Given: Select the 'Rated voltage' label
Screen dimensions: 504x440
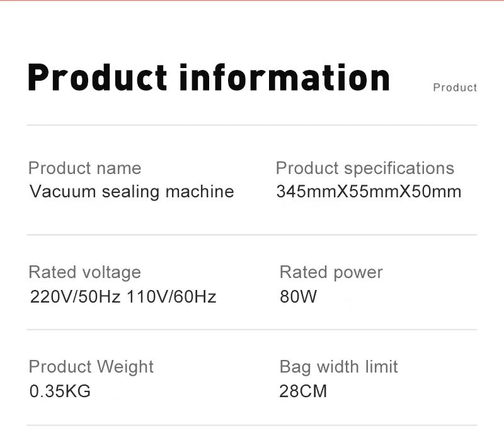Looking at the screenshot, I should (x=85, y=272).
